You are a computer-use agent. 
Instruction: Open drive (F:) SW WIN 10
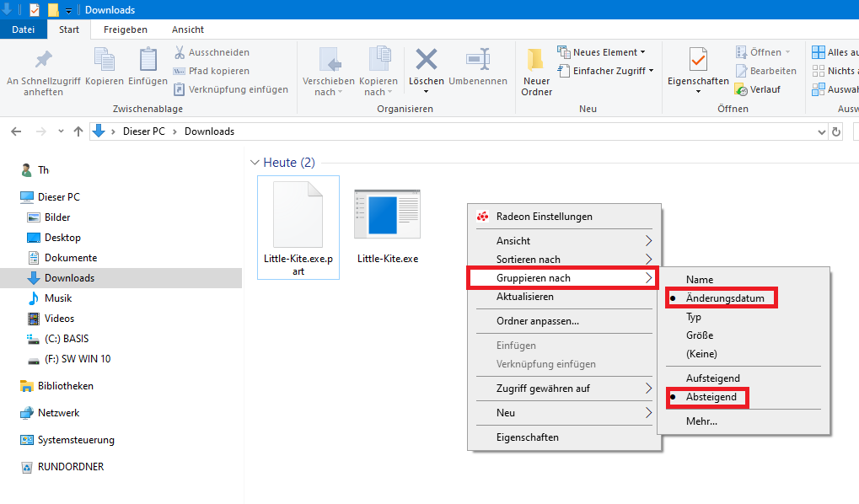69,359
